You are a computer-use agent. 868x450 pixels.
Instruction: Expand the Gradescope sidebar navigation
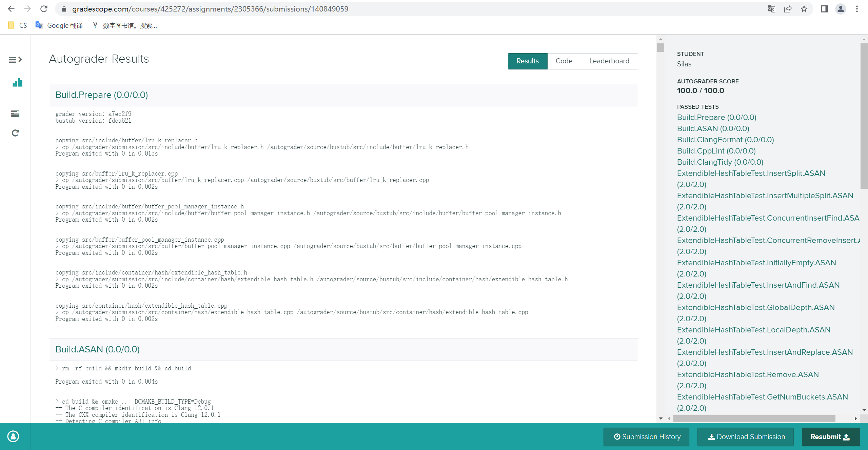click(x=15, y=59)
